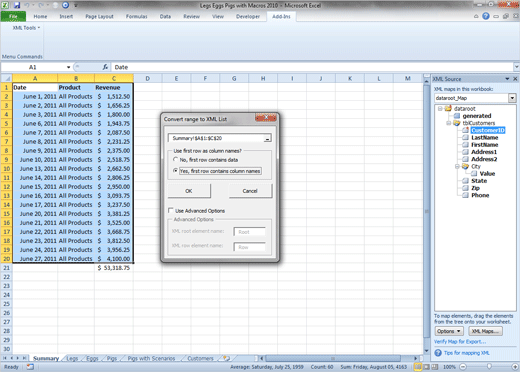The image size is (520, 372).
Task: Open the Options dropdown button
Action: (x=449, y=331)
